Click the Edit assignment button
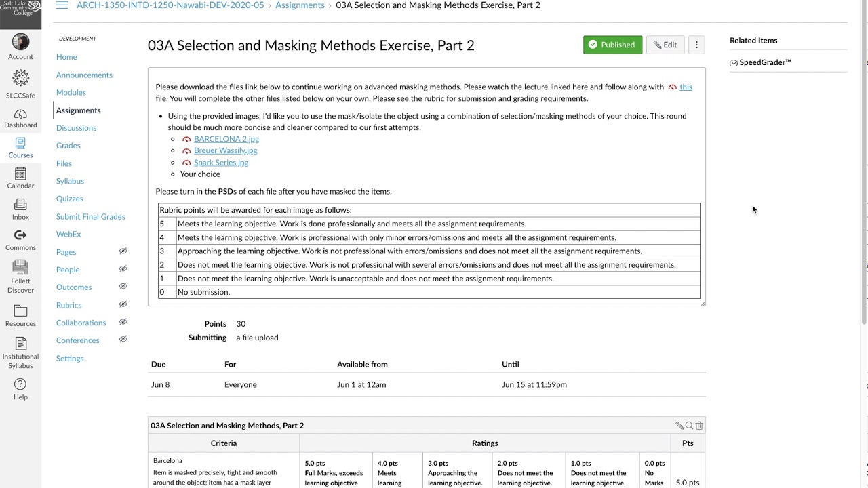Viewport: 868px width, 488px height. 665,45
